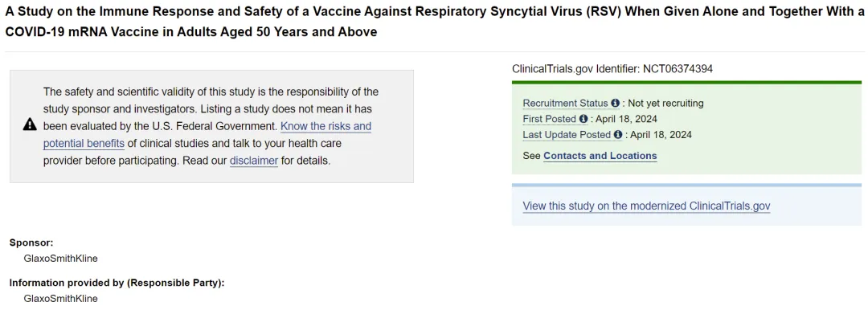The width and height of the screenshot is (868, 310).
Task: Click the warning triangle icon in disclaimer box
Action: pos(30,125)
